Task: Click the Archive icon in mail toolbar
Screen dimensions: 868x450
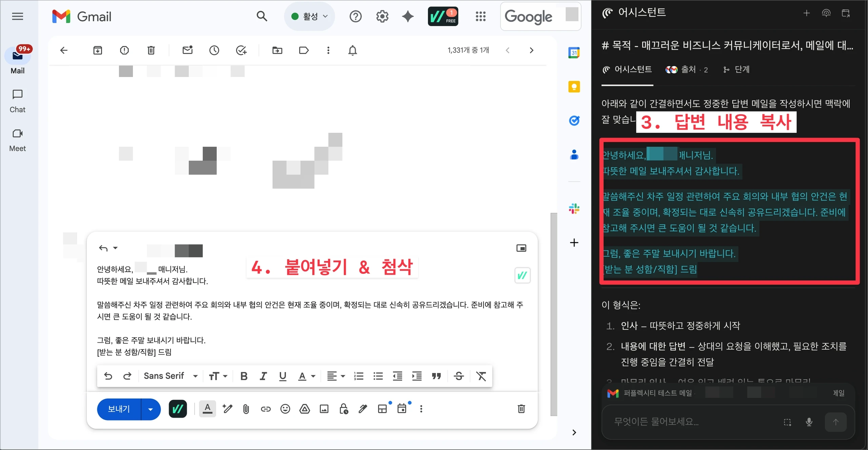Action: pyautogui.click(x=98, y=50)
